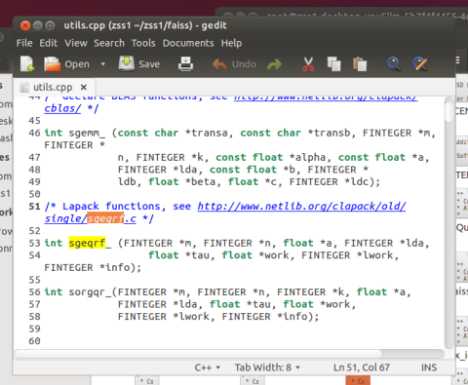Click line number 53 in the gutter
This screenshot has height=385, width=468.
(x=34, y=243)
